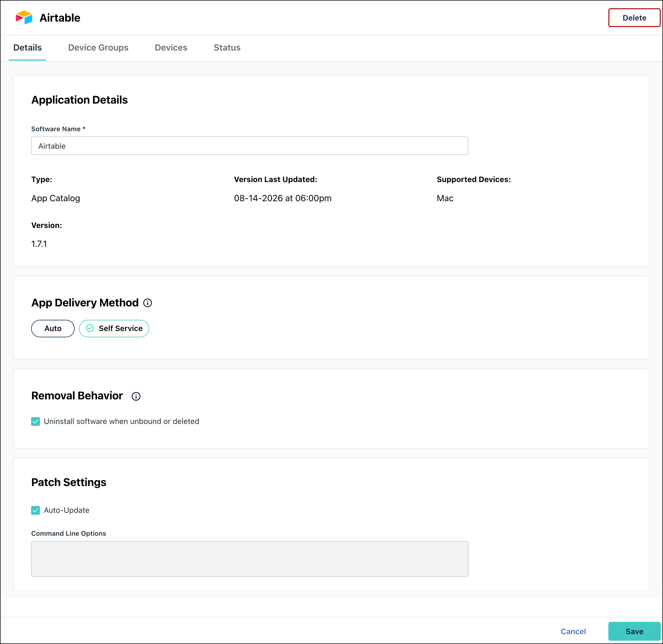This screenshot has width=663, height=644.
Task: Click the Application Details heading
Action: click(x=80, y=100)
